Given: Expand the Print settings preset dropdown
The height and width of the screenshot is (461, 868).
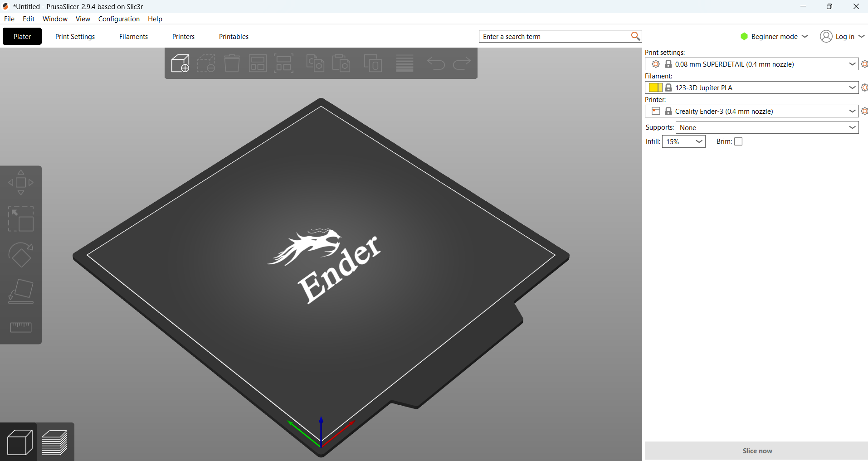Looking at the screenshot, I should click(x=852, y=64).
